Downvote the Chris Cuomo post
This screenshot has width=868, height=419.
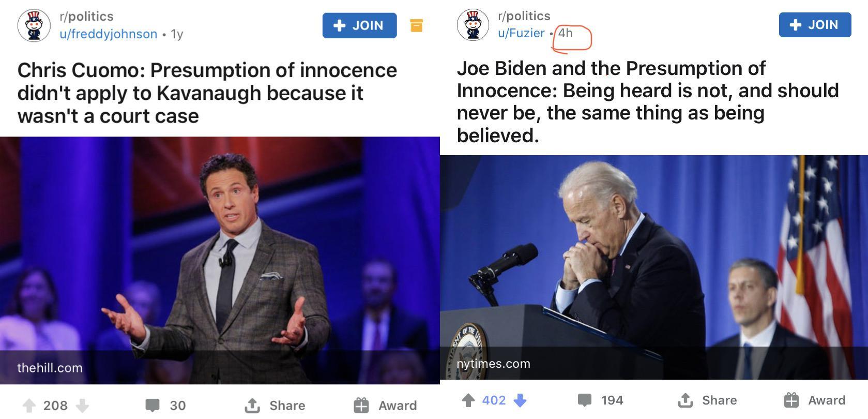(x=82, y=406)
